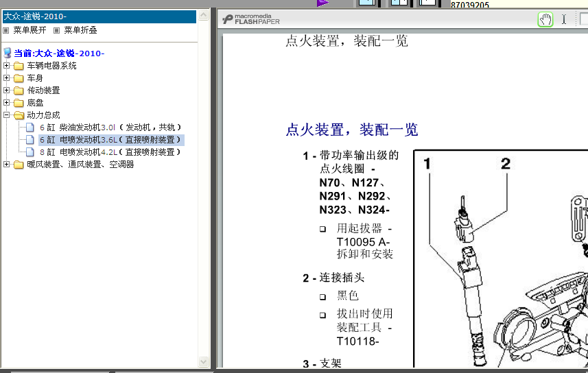Image resolution: width=588 pixels, height=373 pixels.
Task: Click text 带功率输出级的点火线圈
Action: [x=359, y=162]
